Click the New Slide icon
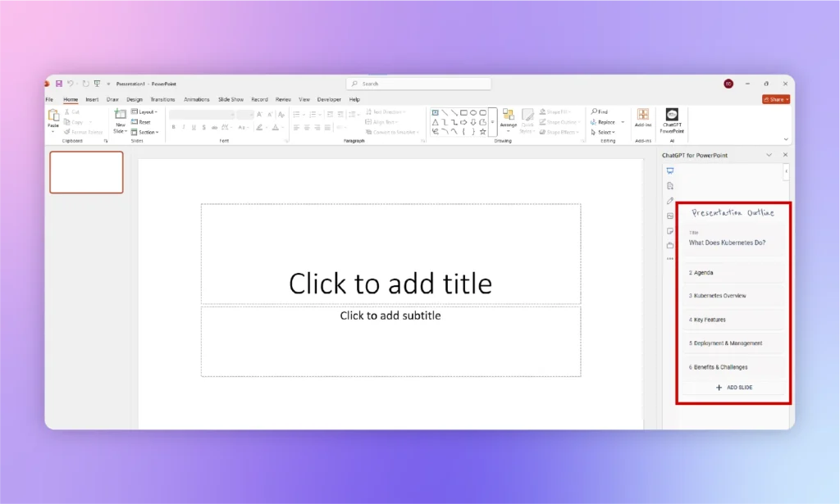 (x=120, y=115)
